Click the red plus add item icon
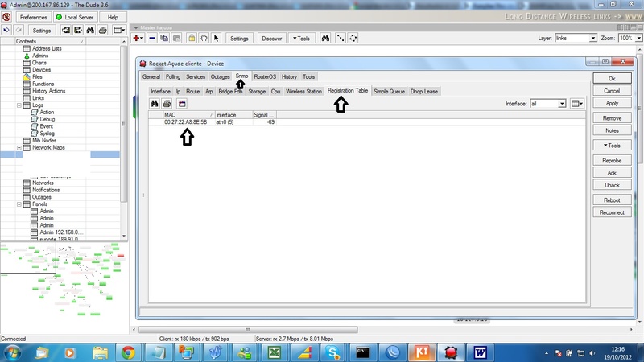This screenshot has height=362, width=644. tap(138, 38)
